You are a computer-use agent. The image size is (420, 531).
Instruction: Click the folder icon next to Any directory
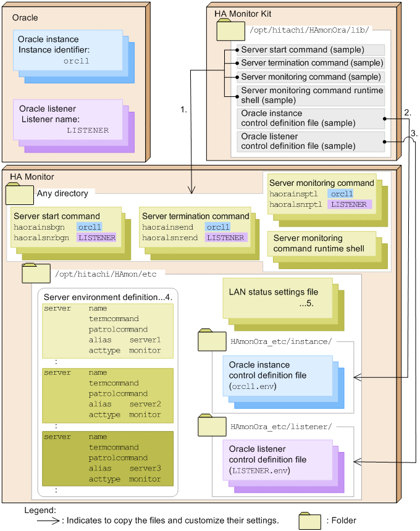(20, 194)
